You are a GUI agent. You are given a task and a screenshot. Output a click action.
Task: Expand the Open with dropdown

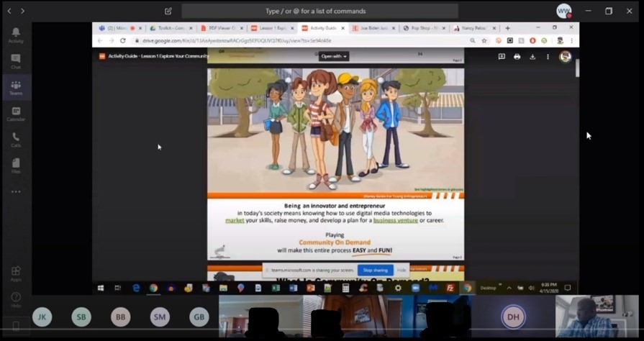[x=334, y=56]
